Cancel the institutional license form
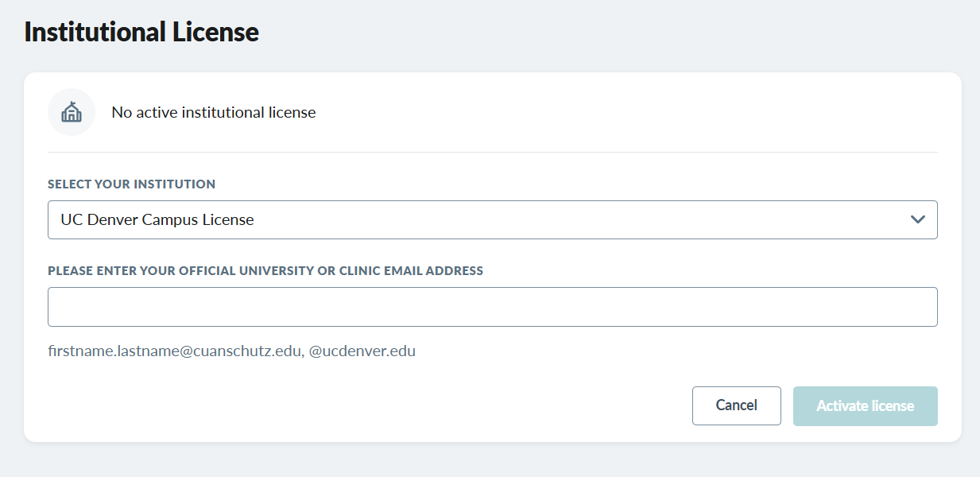The width and height of the screenshot is (980, 477). [x=737, y=405]
